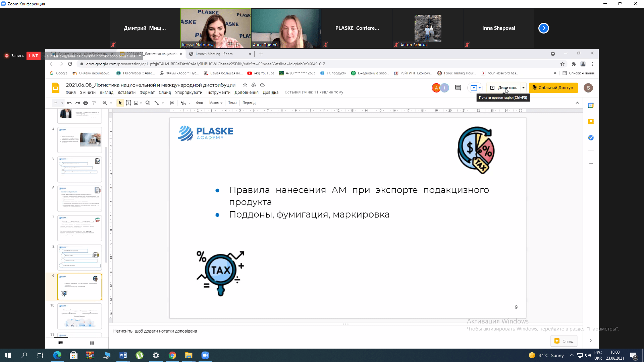The image size is (644, 362).
Task: Open the Макет layout dropdown
Action: click(x=216, y=103)
